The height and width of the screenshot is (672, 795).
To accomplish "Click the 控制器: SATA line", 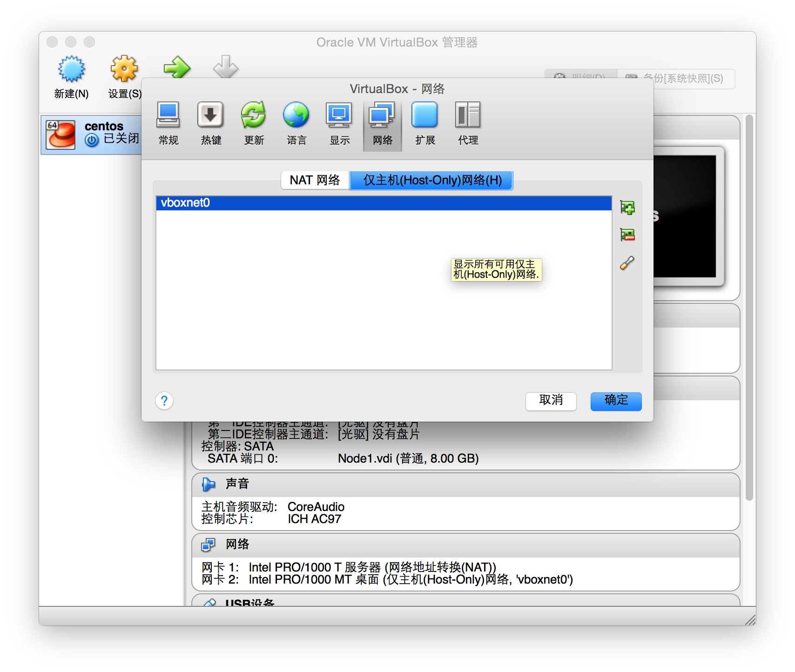I will coord(237,446).
